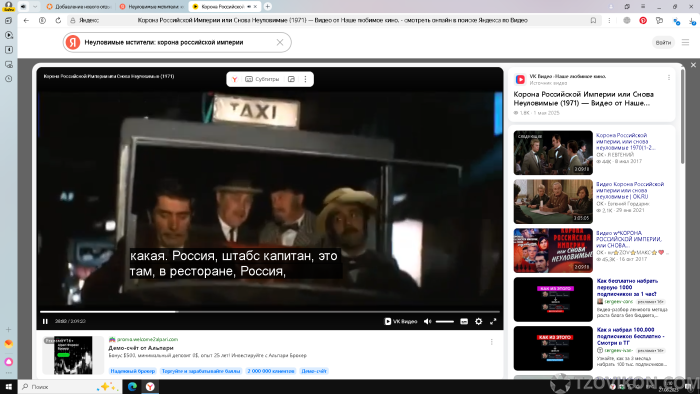700x394 pixels.
Task: Click the Войти login button
Action: 663,42
